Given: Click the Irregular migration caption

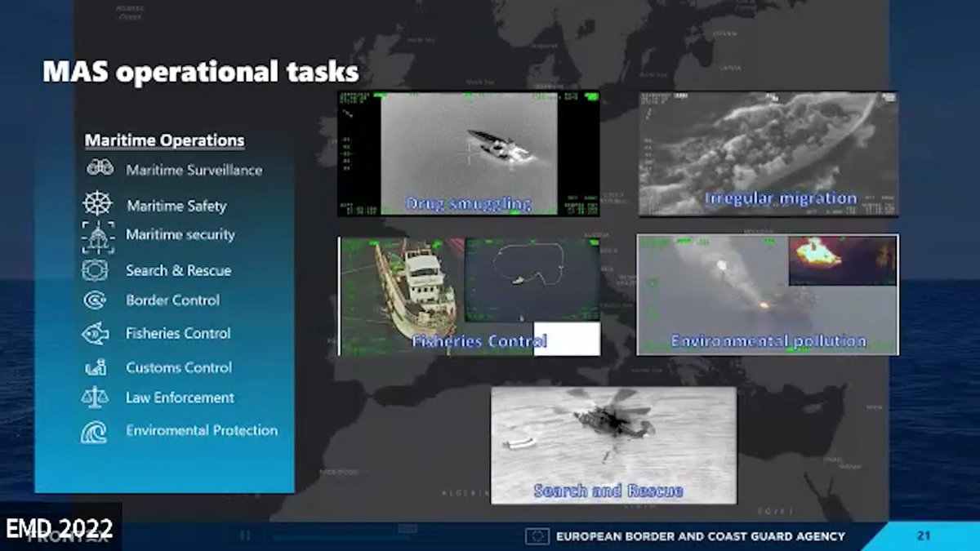Looking at the screenshot, I should tap(781, 198).
